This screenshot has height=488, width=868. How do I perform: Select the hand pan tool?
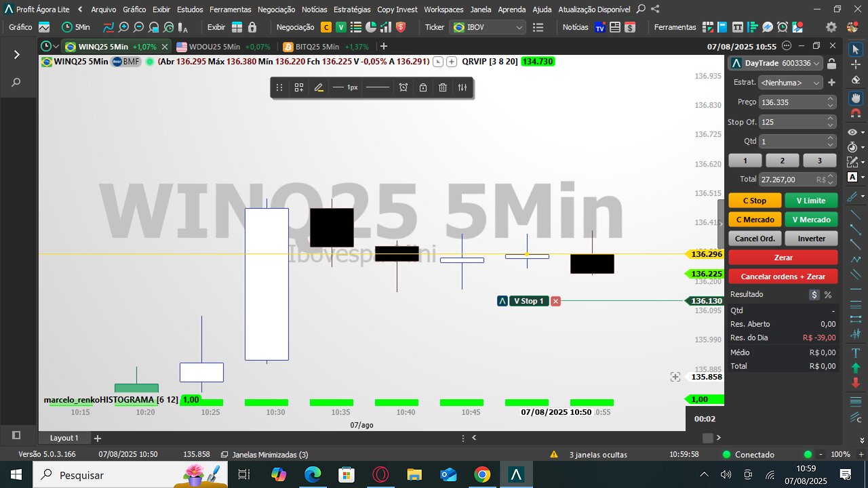pos(855,98)
